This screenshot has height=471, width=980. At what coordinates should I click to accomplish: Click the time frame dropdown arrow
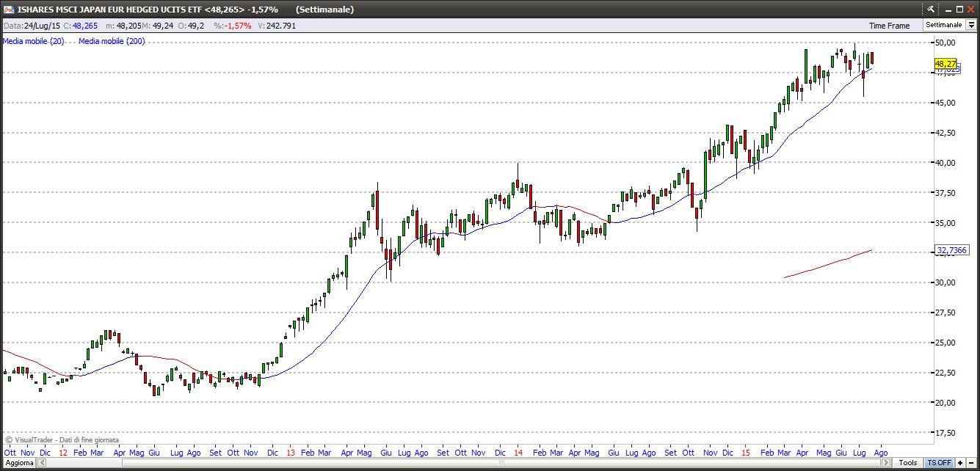[972, 25]
